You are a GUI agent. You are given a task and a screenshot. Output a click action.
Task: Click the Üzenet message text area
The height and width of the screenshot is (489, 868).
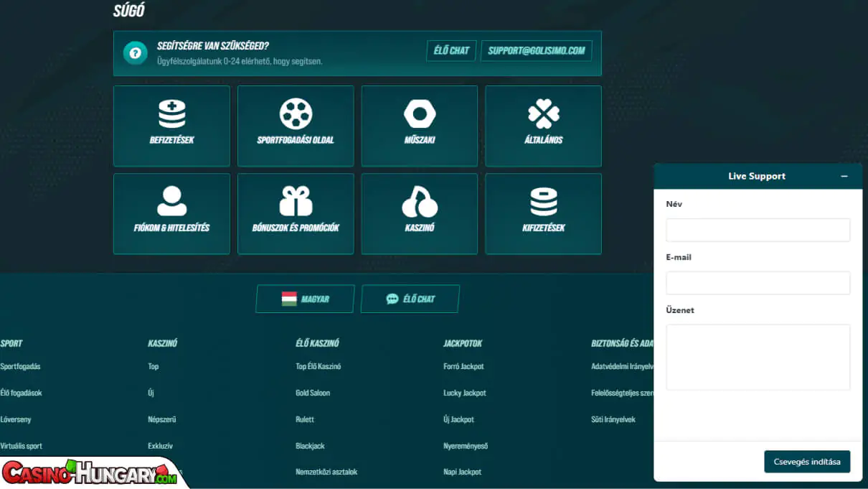pos(758,357)
